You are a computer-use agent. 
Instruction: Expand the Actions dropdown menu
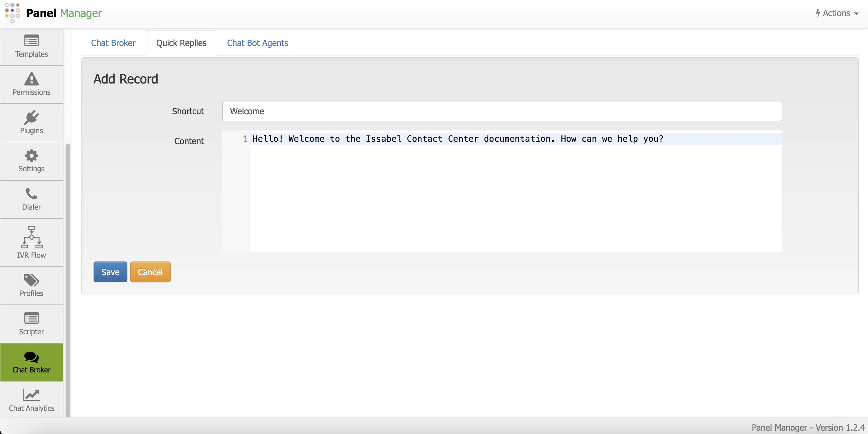click(837, 13)
